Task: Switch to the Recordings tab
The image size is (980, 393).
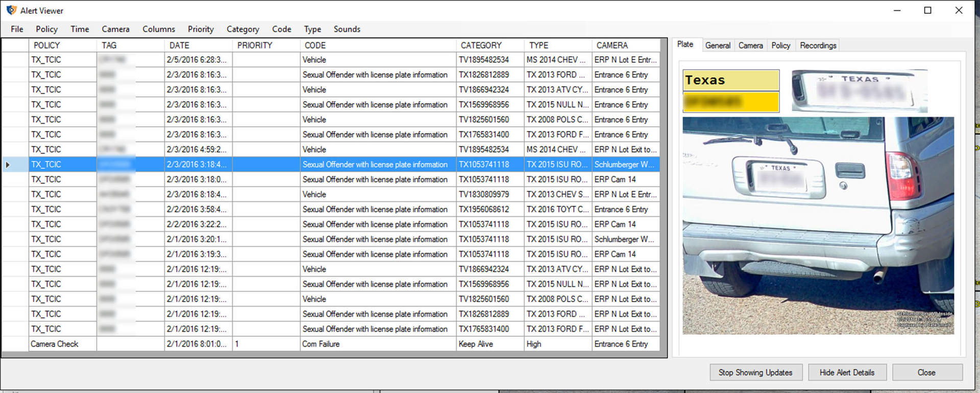Action: [x=818, y=45]
